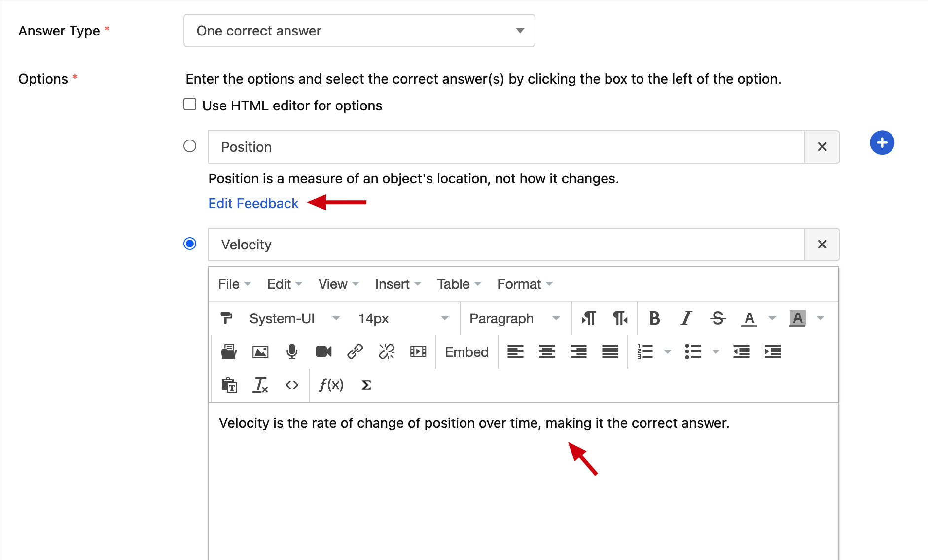
Task: Click the Embed button
Action: 466,352
